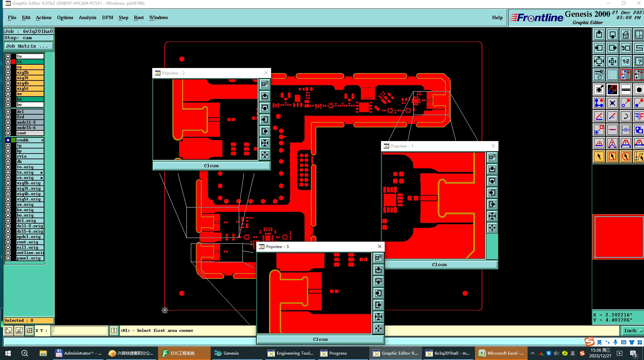Click the pan left arrow tool
The width and height of the screenshot is (644, 360).
(x=599, y=48)
